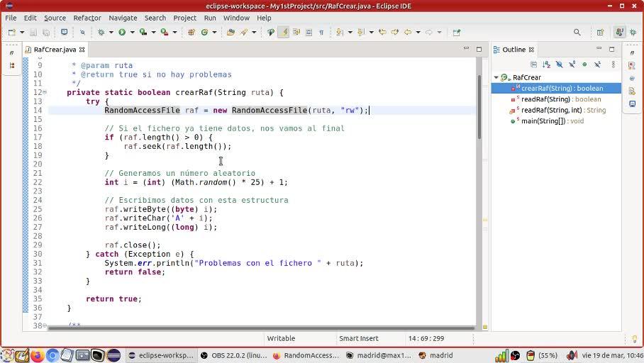Image resolution: width=644 pixels, height=363 pixels.
Task: Click the Save icon in the toolbar
Action: pyautogui.click(x=34, y=32)
